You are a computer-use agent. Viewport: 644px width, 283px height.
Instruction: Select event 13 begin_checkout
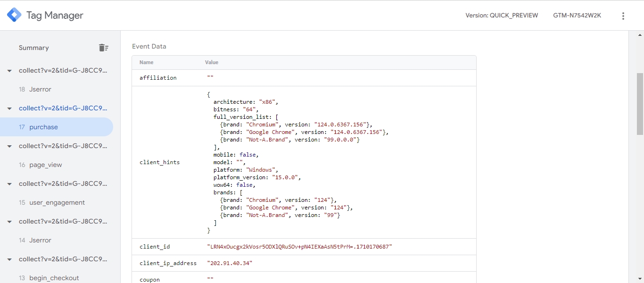point(57,278)
